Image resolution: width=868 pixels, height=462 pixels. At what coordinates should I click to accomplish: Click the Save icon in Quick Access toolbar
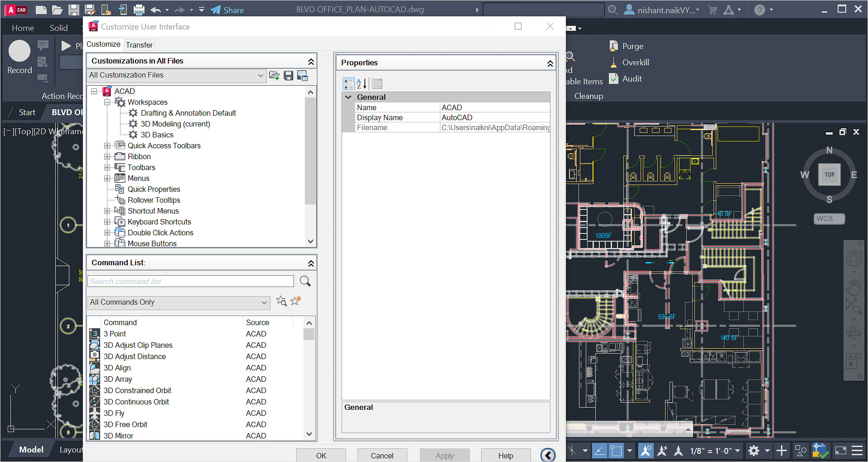pyautogui.click(x=74, y=10)
